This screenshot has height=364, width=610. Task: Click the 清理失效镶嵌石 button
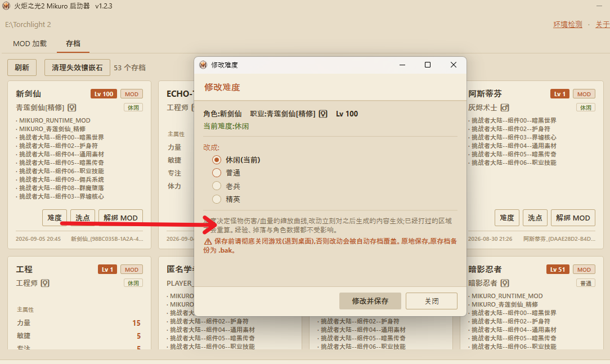click(x=77, y=68)
